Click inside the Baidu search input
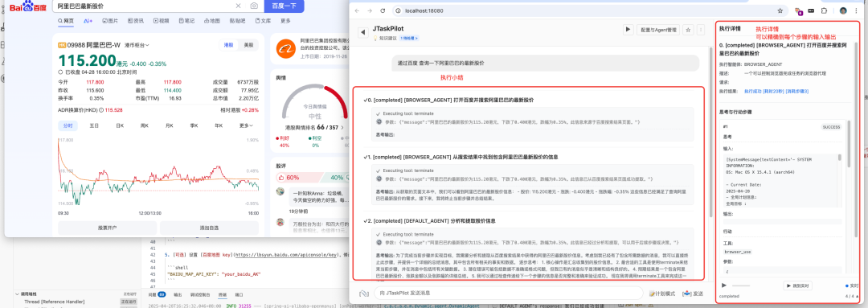Screen dimensions: 868x308 click(144, 6)
